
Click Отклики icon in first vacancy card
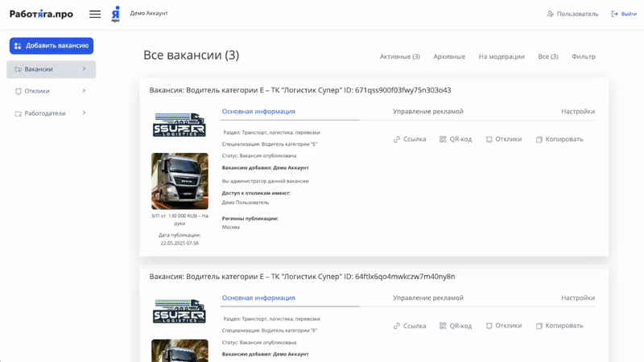[489, 139]
